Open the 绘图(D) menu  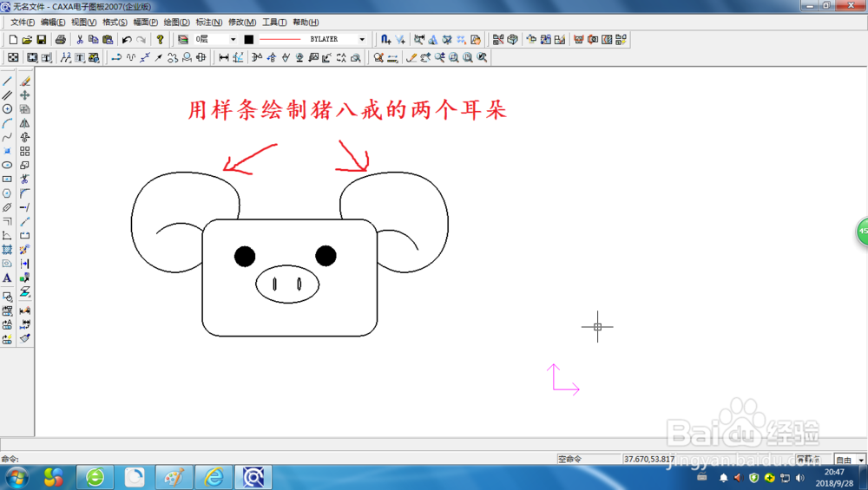176,23
